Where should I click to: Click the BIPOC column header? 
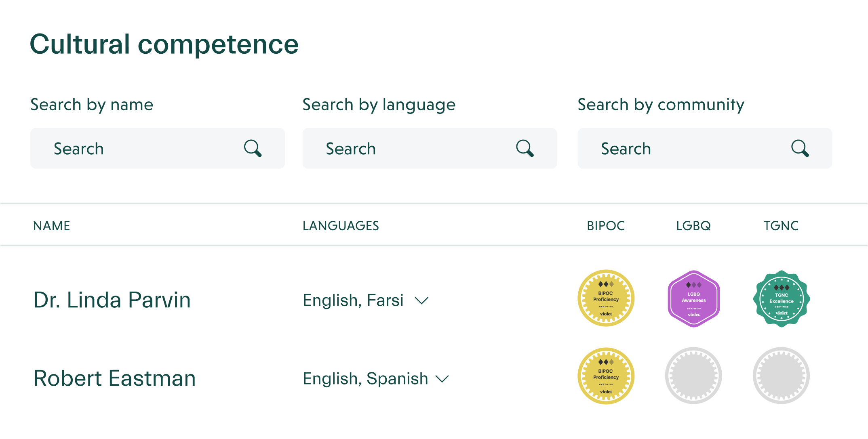(x=606, y=226)
